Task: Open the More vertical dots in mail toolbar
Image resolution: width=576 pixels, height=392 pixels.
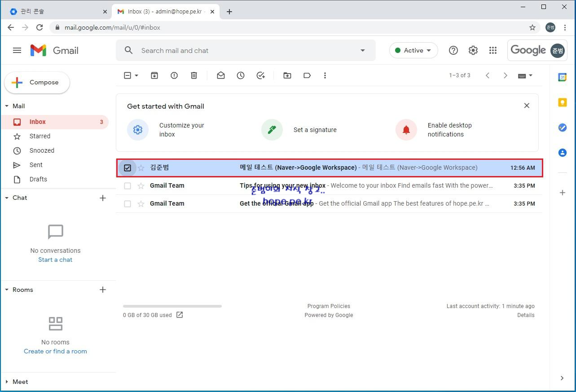Action: pyautogui.click(x=325, y=75)
